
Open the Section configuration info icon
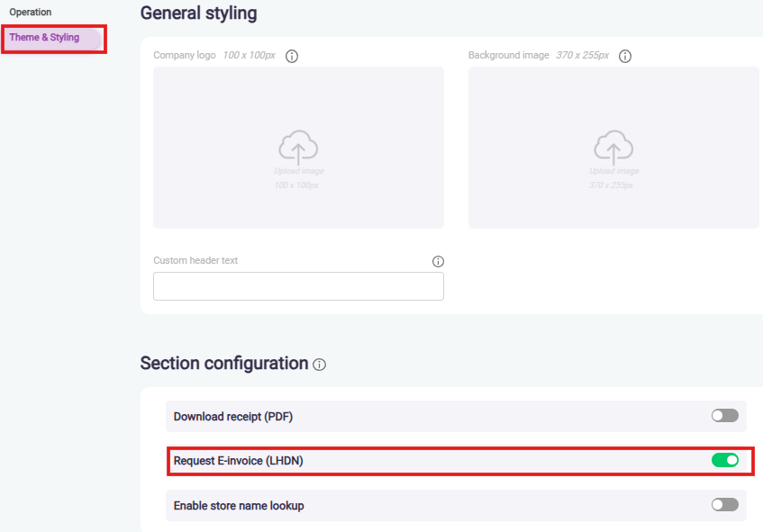(x=320, y=365)
